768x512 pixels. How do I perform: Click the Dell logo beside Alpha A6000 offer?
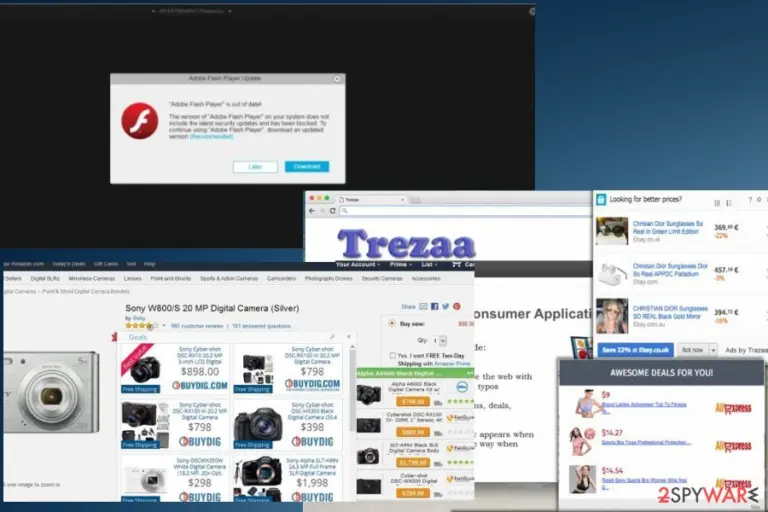[462, 387]
